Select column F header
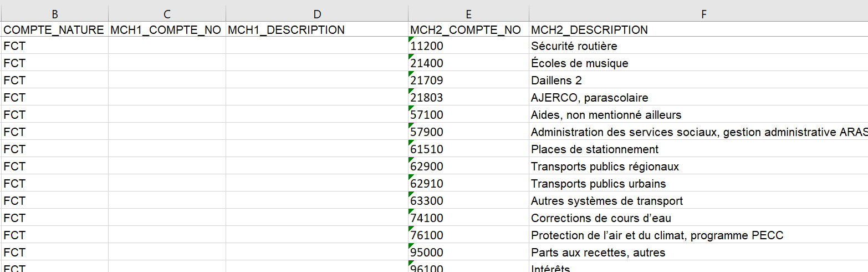Viewport: 868px width, 272px height. [698, 14]
